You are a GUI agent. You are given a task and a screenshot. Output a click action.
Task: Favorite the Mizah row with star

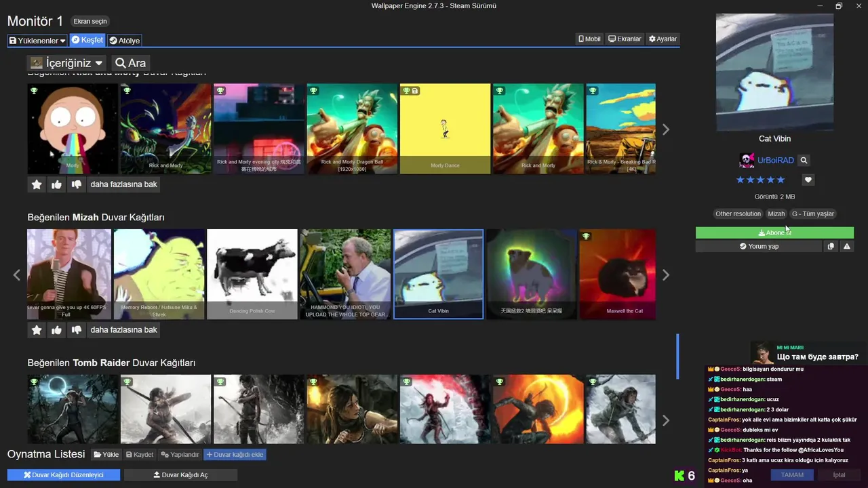[x=37, y=330]
